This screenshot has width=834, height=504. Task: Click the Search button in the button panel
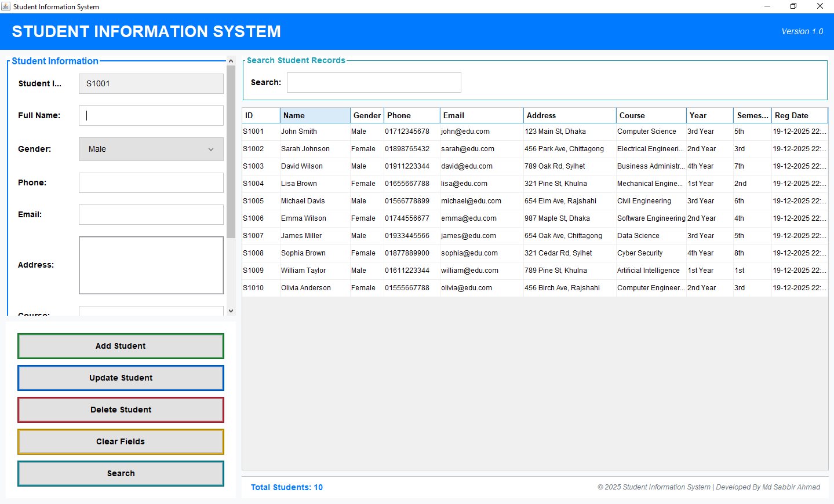pyautogui.click(x=121, y=473)
